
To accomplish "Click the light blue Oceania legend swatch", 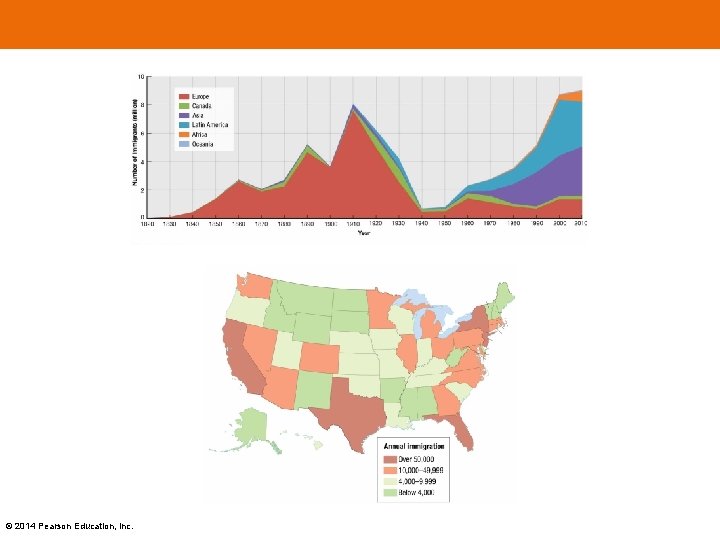I will click(x=184, y=144).
